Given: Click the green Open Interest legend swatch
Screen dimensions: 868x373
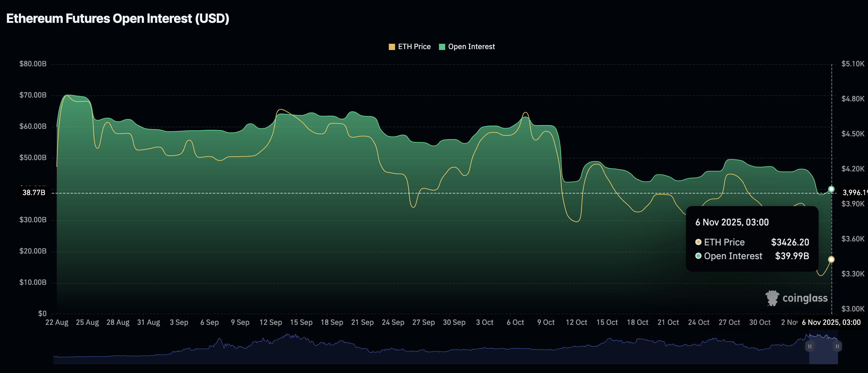Looking at the screenshot, I should [442, 47].
